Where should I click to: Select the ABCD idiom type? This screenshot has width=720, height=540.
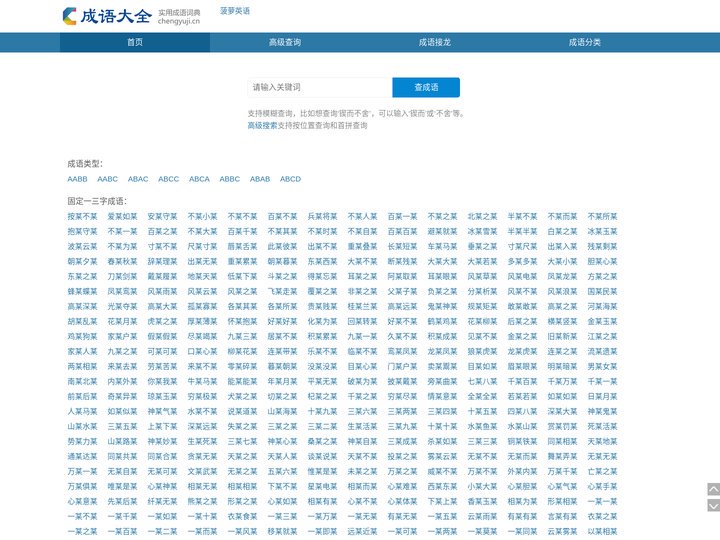pyautogui.click(x=290, y=179)
